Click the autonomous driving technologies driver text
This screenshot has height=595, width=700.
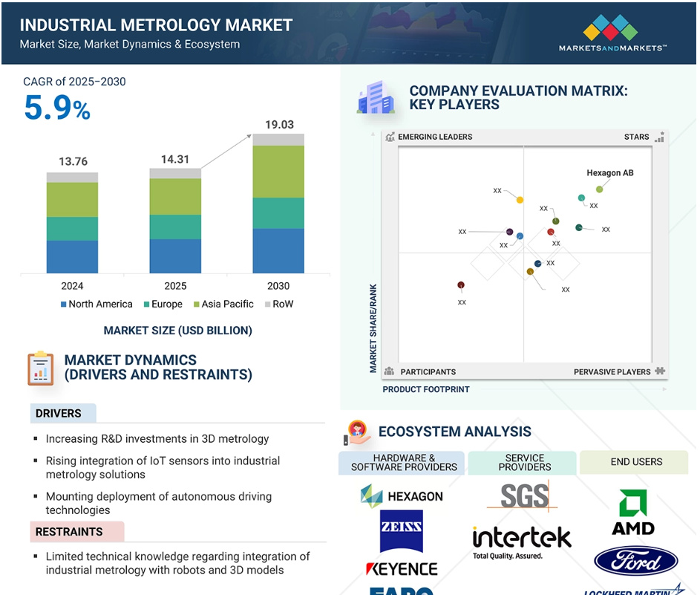pyautogui.click(x=158, y=503)
